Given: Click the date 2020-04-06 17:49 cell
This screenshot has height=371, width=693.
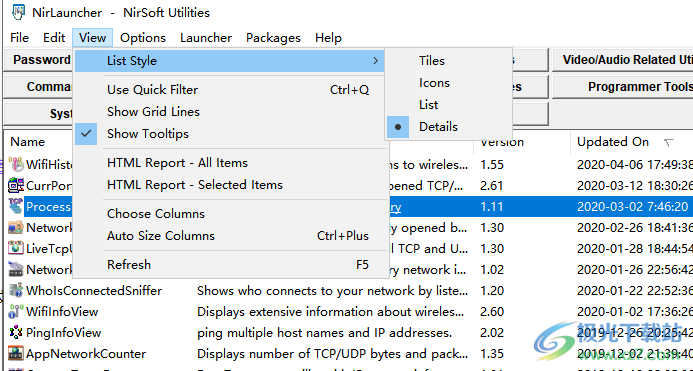Looking at the screenshot, I should pyautogui.click(x=635, y=165).
